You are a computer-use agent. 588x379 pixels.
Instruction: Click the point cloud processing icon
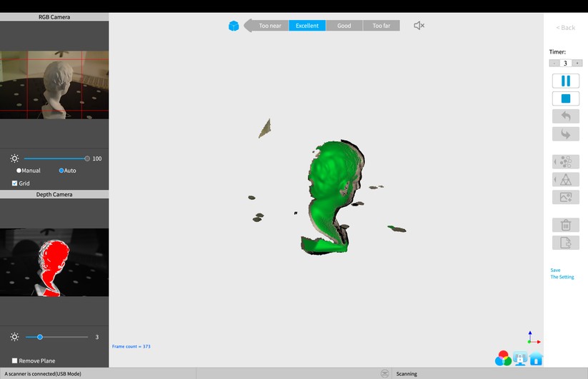(x=565, y=162)
